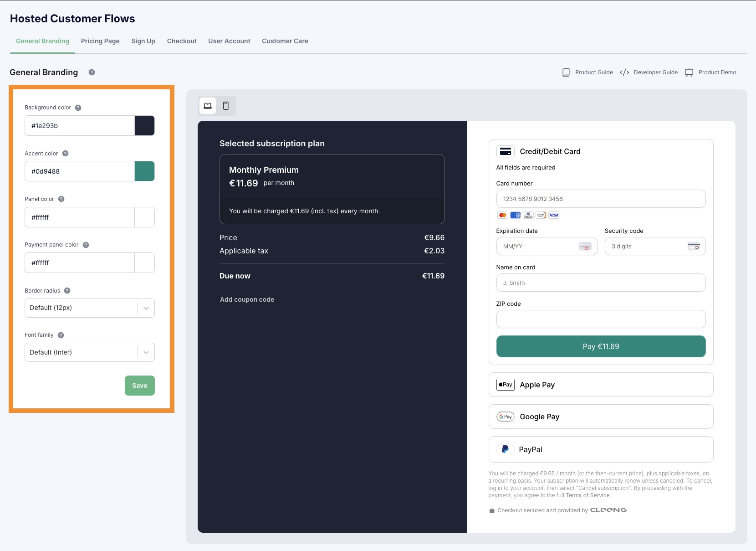Click the Panel color hex input field
The image size is (756, 551).
(x=80, y=217)
